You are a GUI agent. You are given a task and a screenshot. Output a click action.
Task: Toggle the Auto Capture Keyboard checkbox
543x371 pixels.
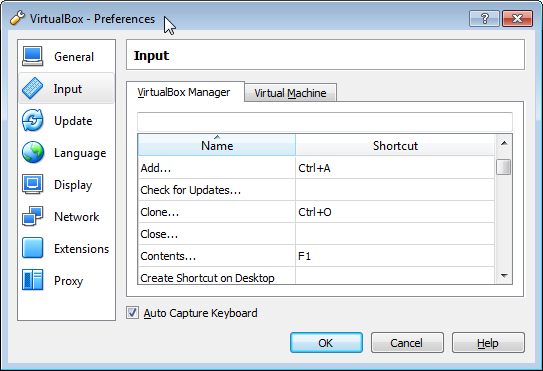coord(132,312)
